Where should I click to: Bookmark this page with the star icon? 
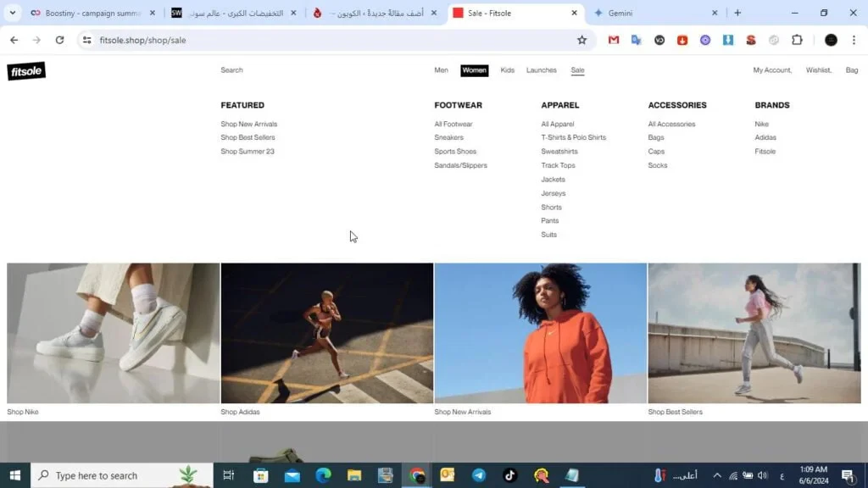pyautogui.click(x=581, y=40)
